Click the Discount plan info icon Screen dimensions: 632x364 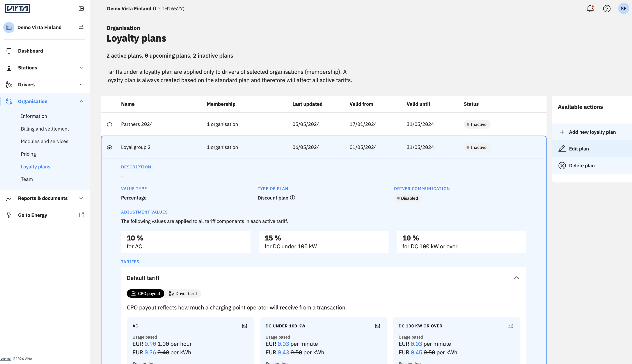pyautogui.click(x=292, y=198)
